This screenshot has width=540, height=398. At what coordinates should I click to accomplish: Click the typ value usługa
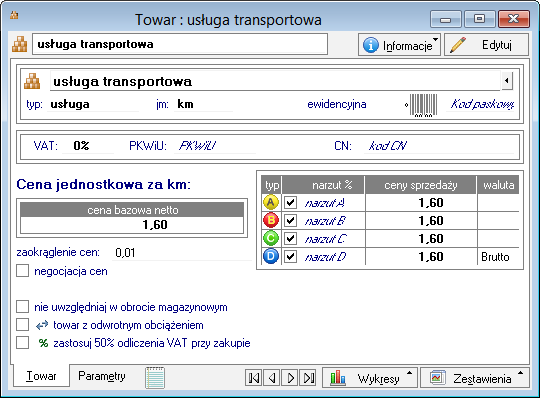(70, 104)
